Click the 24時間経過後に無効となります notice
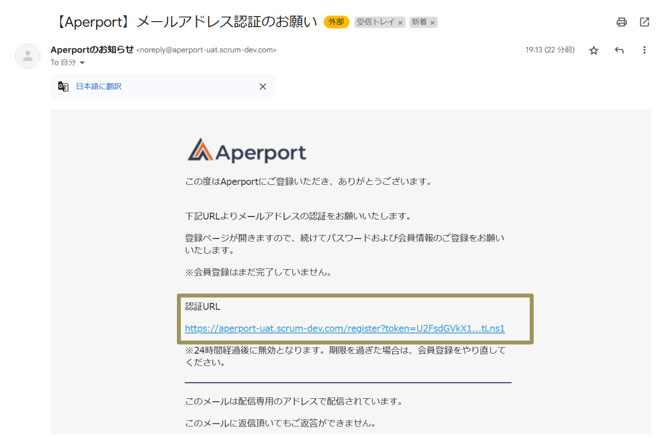This screenshot has width=670, height=438. [345, 356]
